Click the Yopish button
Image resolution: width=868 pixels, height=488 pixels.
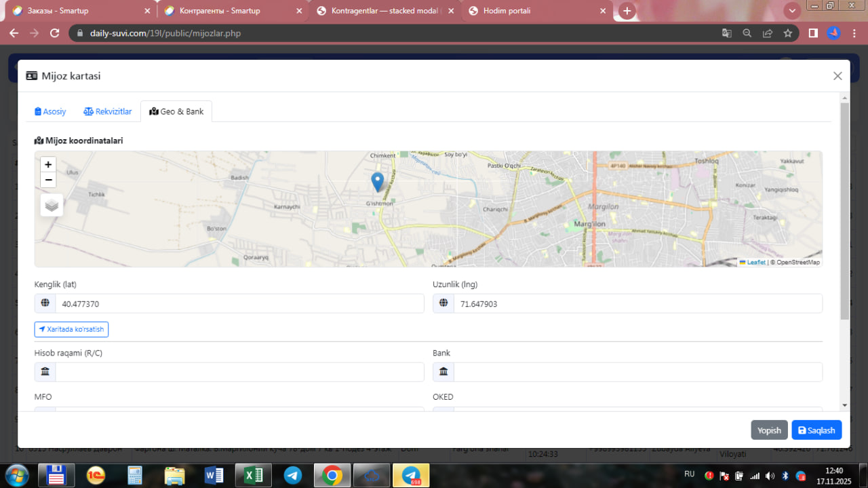pyautogui.click(x=769, y=430)
